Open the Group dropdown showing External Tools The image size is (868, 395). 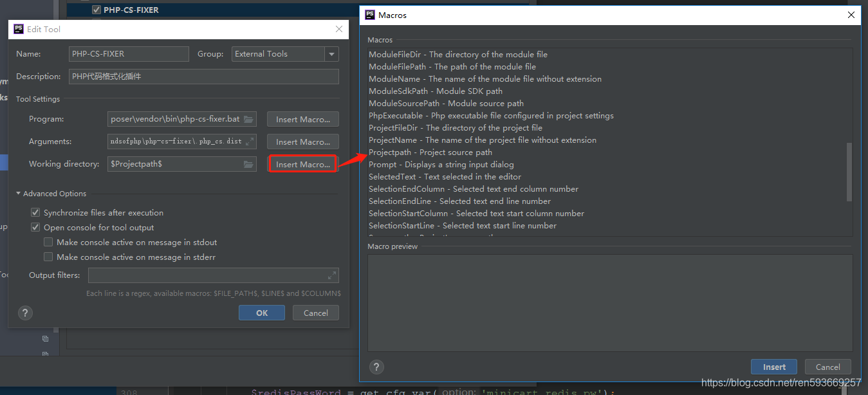pyautogui.click(x=332, y=53)
